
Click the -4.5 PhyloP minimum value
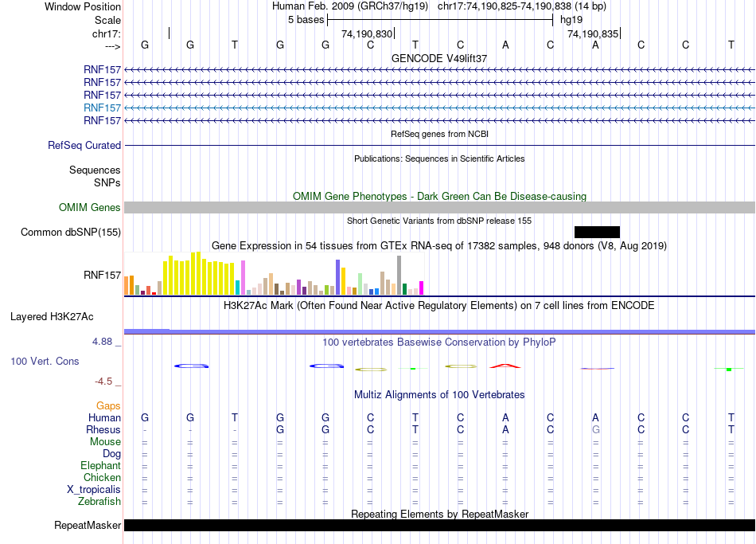[103, 382]
